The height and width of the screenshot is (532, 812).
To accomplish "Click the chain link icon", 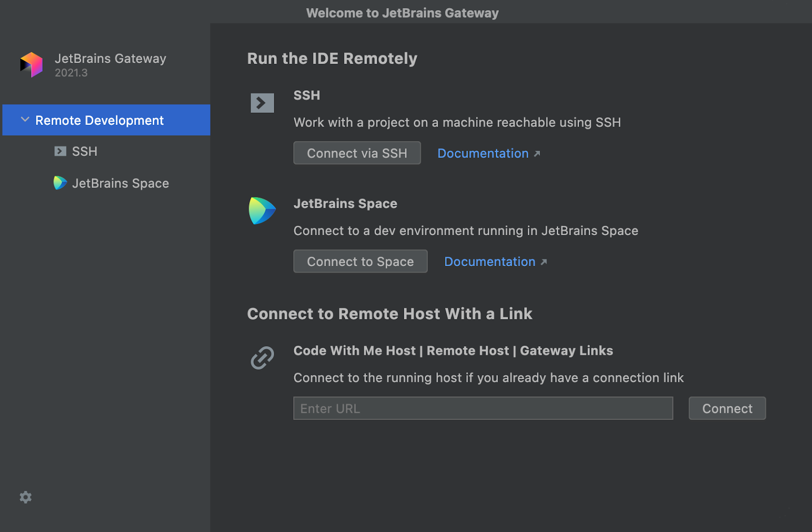I will pos(262,358).
